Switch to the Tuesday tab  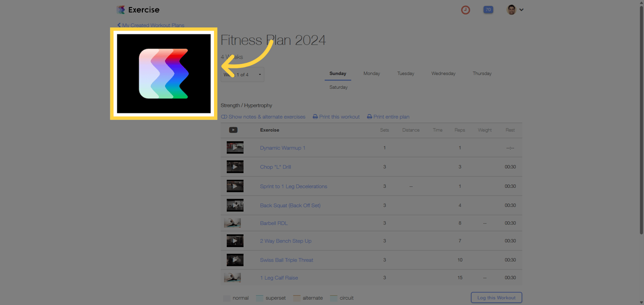coord(405,73)
